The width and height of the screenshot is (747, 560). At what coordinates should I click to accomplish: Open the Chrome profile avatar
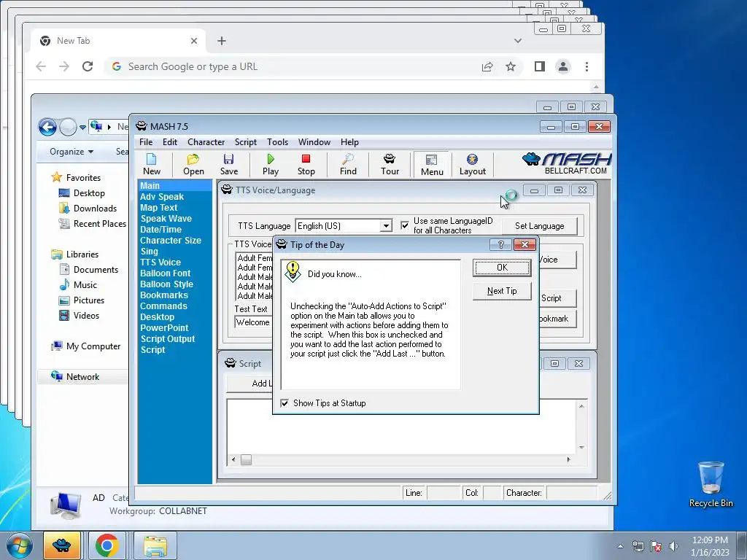tap(563, 66)
